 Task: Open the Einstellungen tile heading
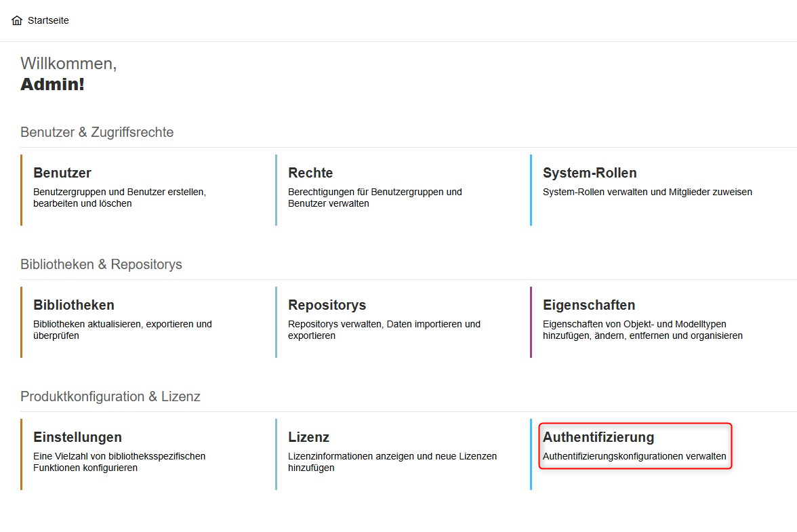tap(77, 437)
